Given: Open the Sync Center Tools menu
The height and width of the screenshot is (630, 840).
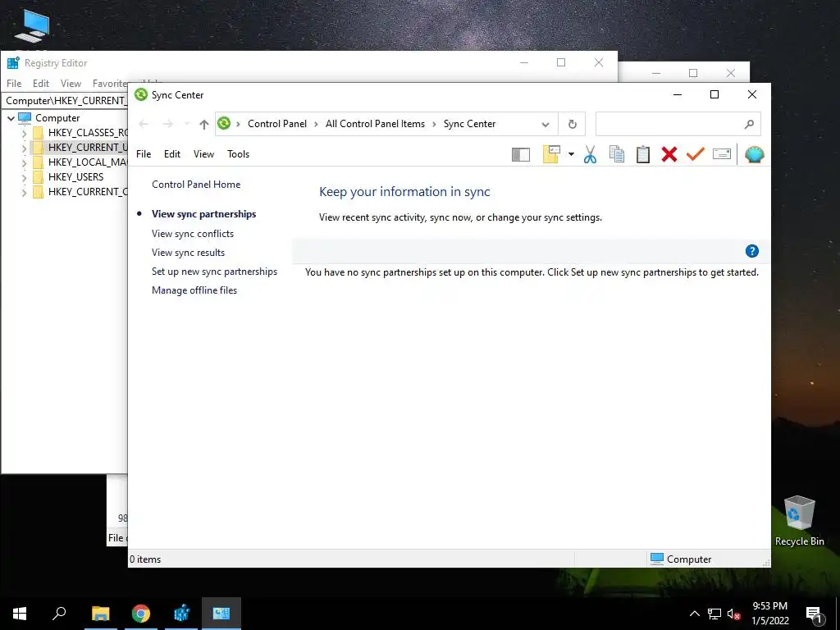Looking at the screenshot, I should point(238,154).
